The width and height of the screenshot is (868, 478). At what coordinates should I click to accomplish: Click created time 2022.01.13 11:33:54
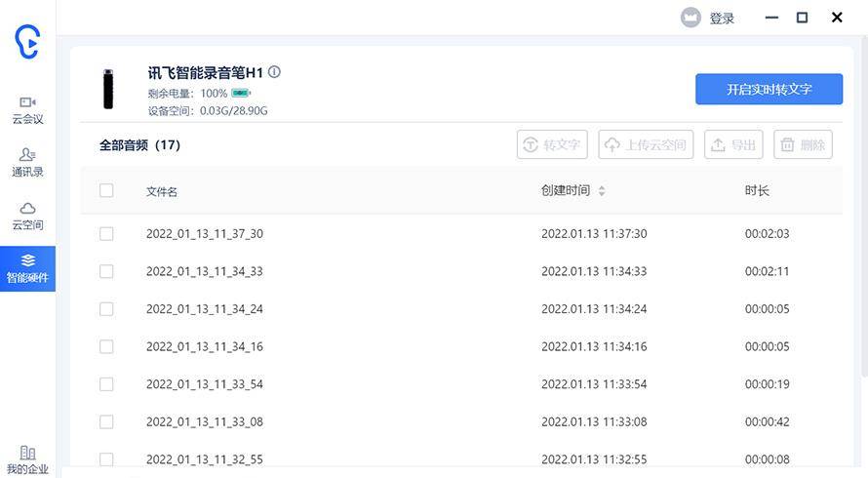point(594,384)
